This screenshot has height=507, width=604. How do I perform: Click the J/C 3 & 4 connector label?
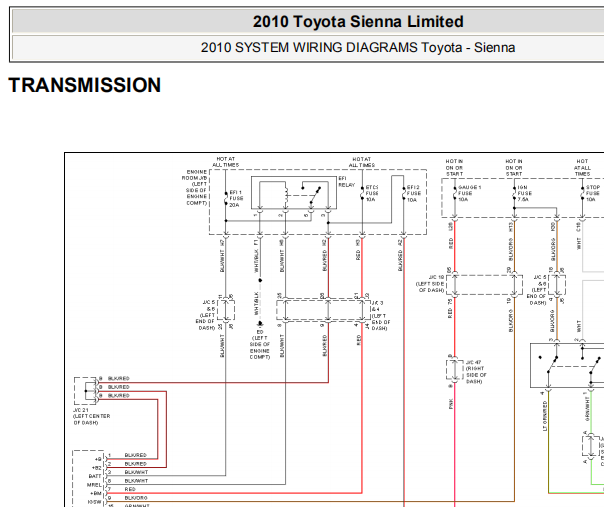[x=381, y=316]
